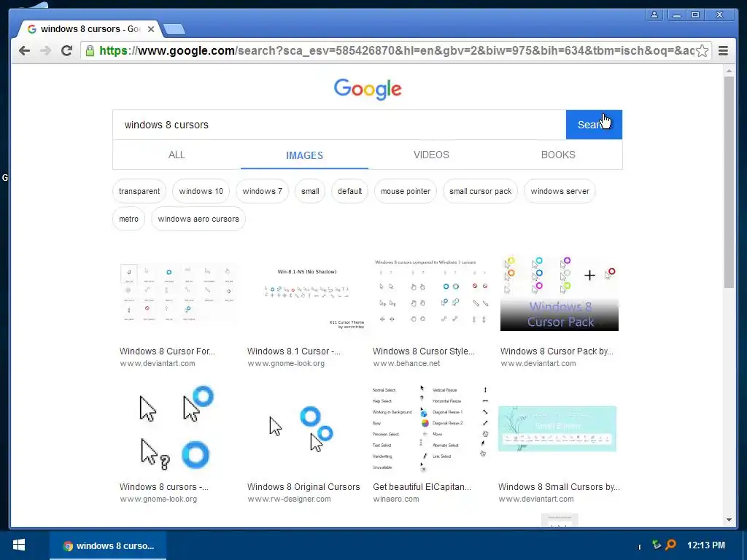Click the Windows 8.1 Cursor -... title link
Viewport: 747px width, 560px height.
[294, 351]
